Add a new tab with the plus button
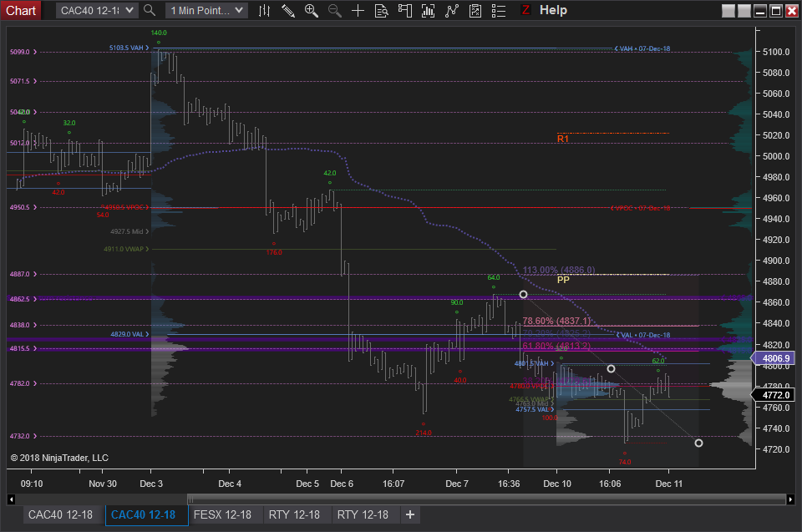This screenshot has height=532, width=802. (x=410, y=514)
